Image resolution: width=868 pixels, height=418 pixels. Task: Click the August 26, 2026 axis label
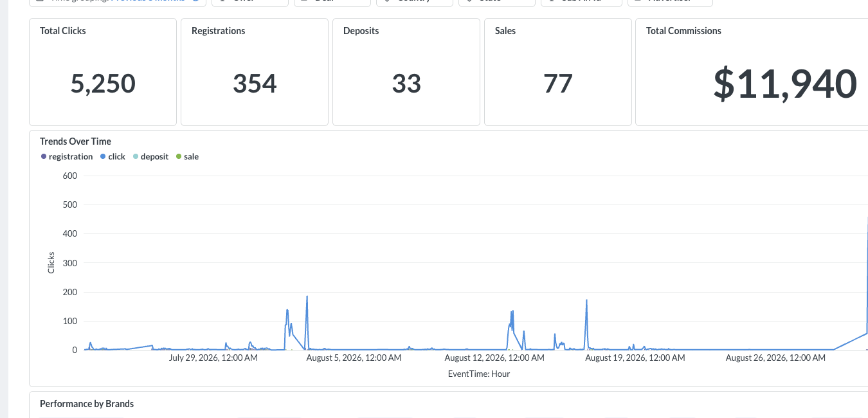coord(775,358)
